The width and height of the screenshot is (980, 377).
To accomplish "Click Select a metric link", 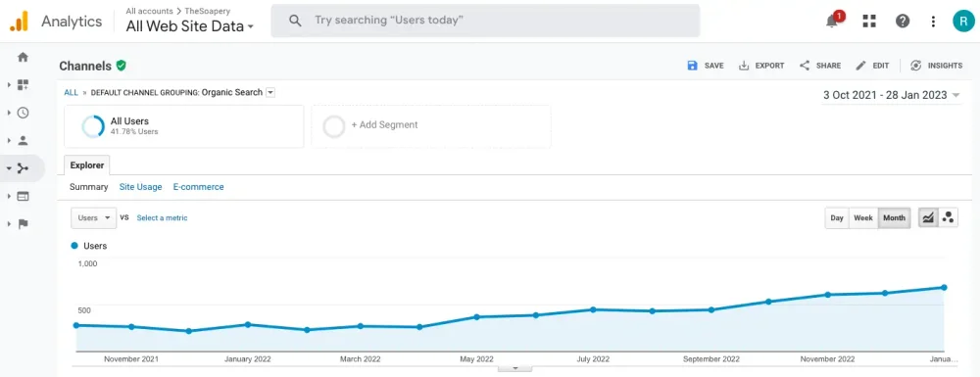I will pos(162,217).
